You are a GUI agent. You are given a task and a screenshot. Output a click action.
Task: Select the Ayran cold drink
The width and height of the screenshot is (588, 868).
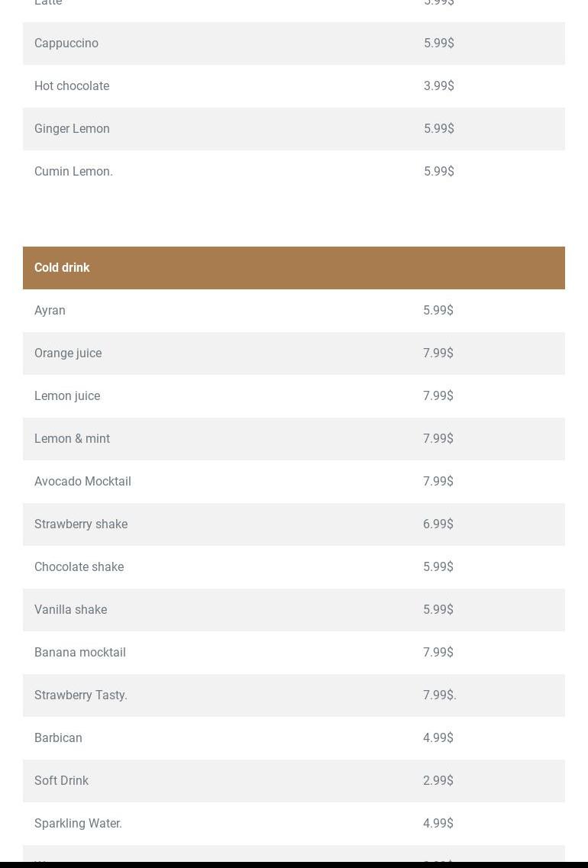[x=50, y=311]
